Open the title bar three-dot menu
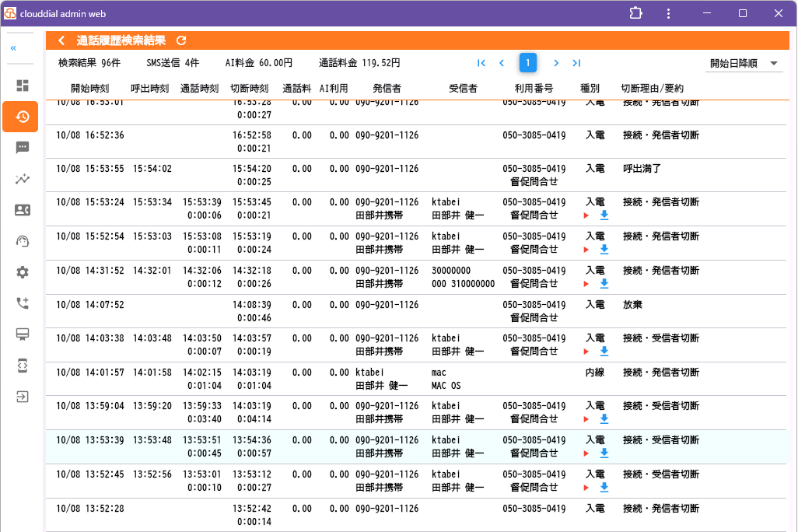The height and width of the screenshot is (532, 805). coord(669,13)
